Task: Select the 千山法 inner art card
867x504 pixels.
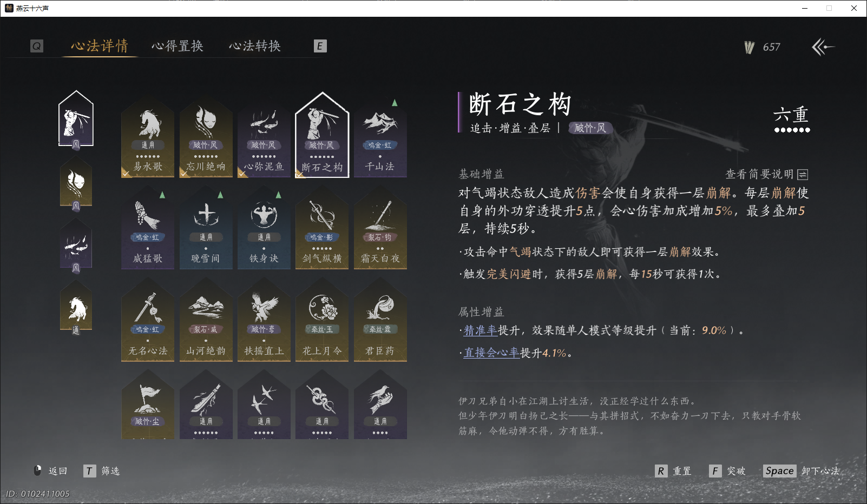Action: pyautogui.click(x=380, y=136)
